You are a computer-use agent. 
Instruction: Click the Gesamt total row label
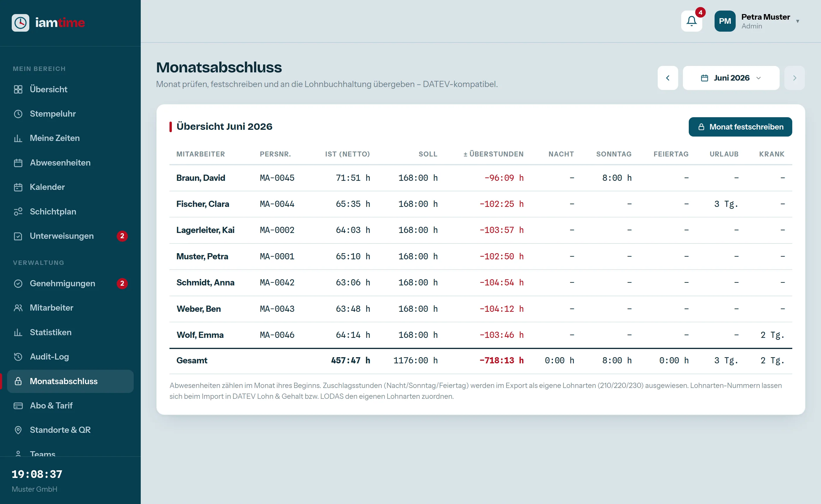(x=192, y=360)
